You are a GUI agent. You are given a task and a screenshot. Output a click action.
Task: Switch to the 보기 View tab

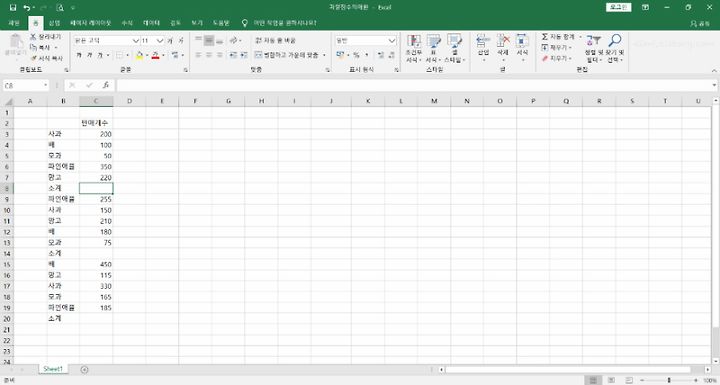click(197, 23)
